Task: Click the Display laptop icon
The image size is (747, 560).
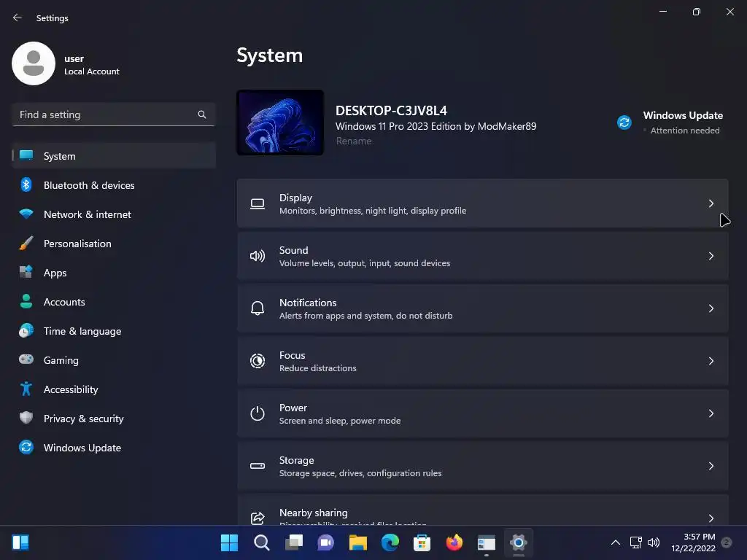Action: [x=258, y=204]
